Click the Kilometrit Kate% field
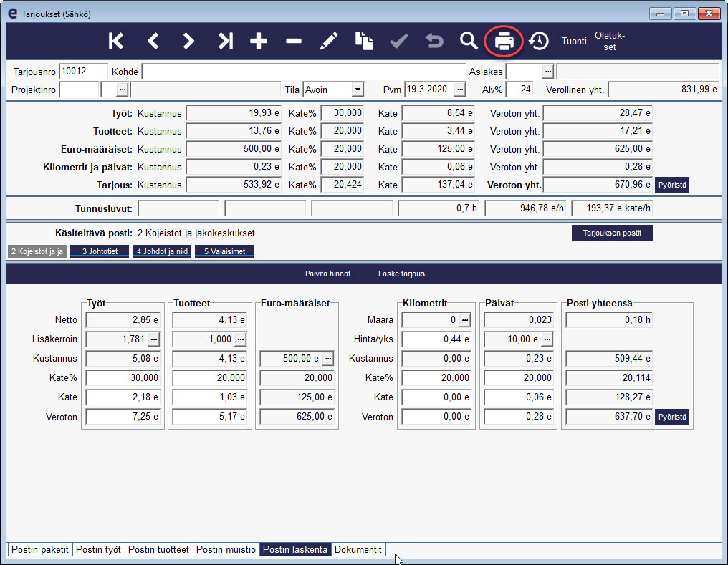This screenshot has height=565, width=728. [x=436, y=378]
